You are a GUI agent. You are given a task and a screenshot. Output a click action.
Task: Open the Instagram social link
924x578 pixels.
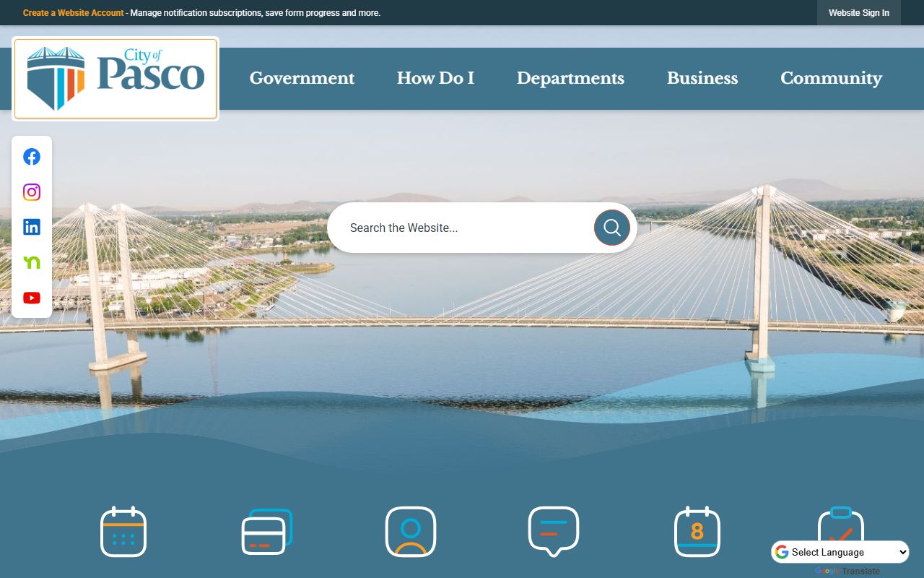point(32,192)
